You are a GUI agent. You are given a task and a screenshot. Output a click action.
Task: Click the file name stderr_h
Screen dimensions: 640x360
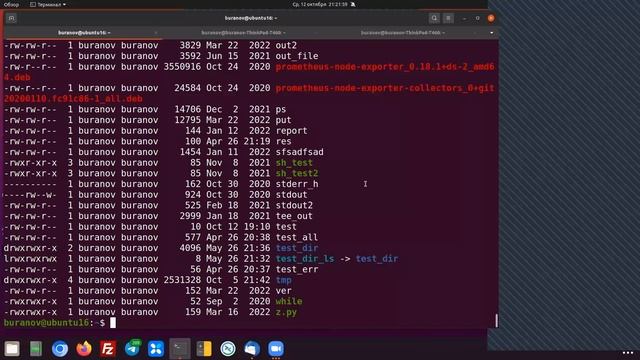coord(297,184)
